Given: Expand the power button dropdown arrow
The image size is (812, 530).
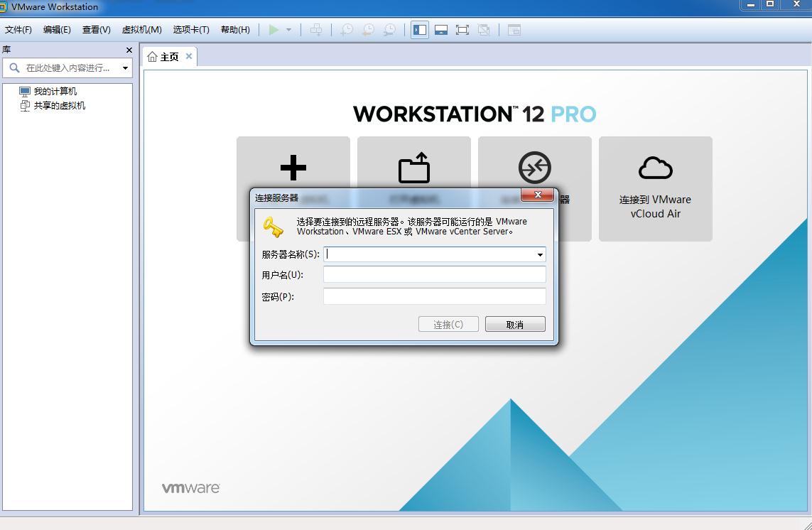Looking at the screenshot, I should pyautogui.click(x=288, y=30).
